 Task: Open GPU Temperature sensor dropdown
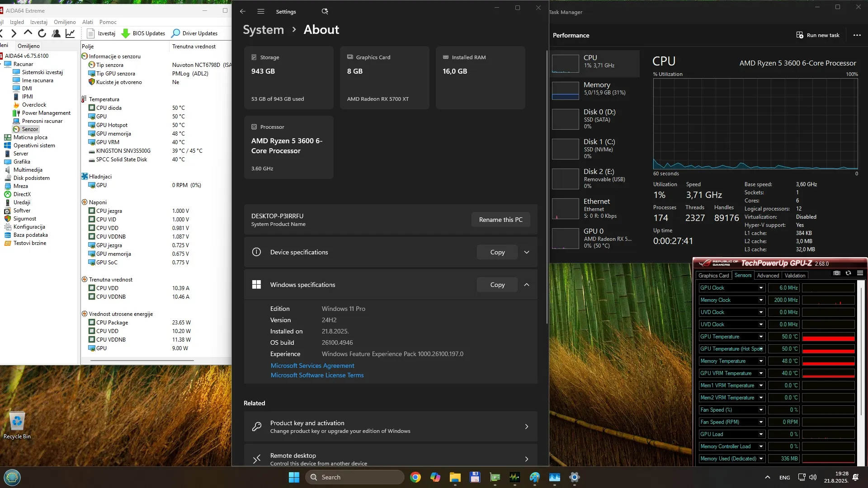(x=761, y=337)
